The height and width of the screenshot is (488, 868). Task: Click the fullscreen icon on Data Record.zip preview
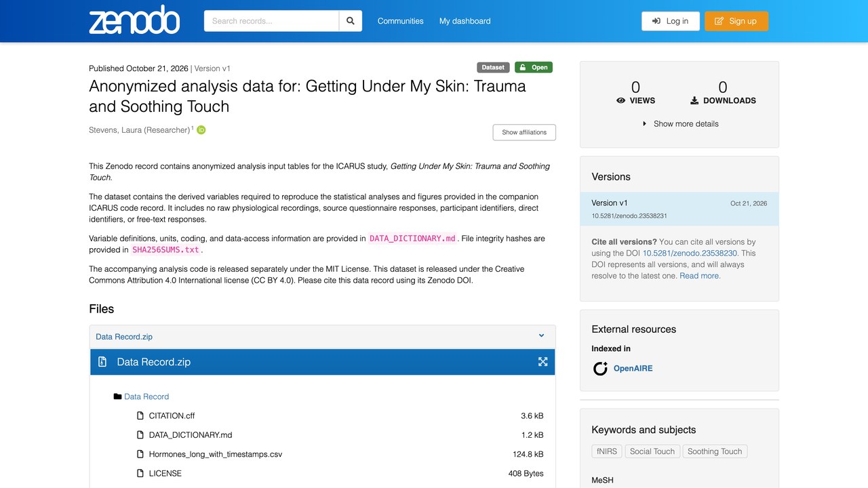click(542, 362)
